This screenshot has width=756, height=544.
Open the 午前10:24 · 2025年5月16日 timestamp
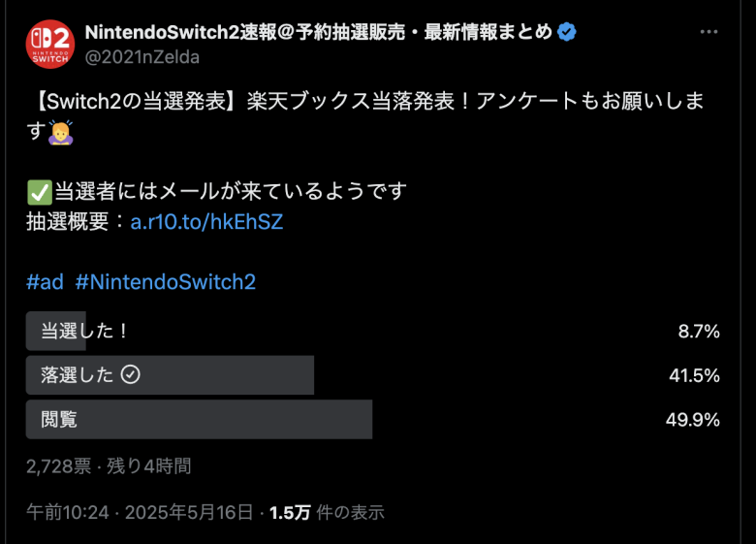pos(140,512)
